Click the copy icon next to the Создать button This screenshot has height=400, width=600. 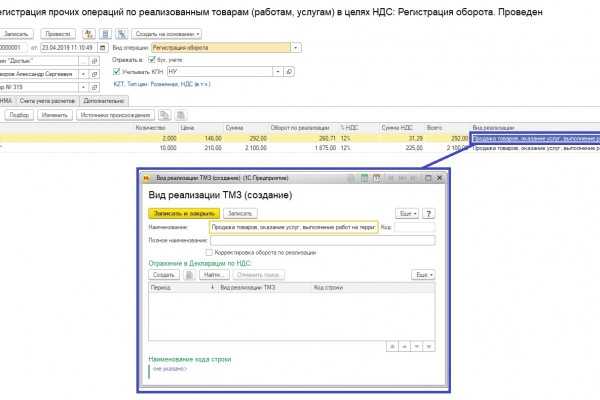point(189,275)
